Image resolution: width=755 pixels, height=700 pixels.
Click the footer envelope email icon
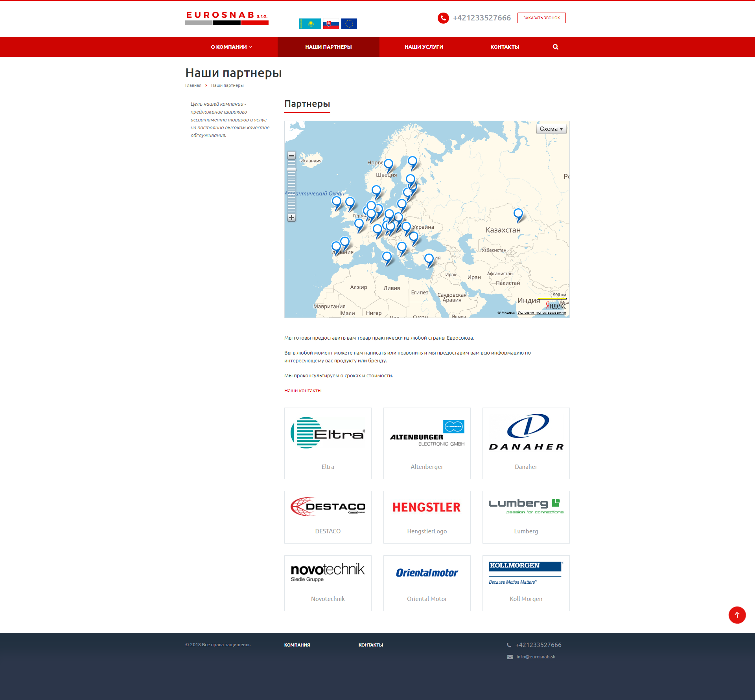[x=510, y=657]
